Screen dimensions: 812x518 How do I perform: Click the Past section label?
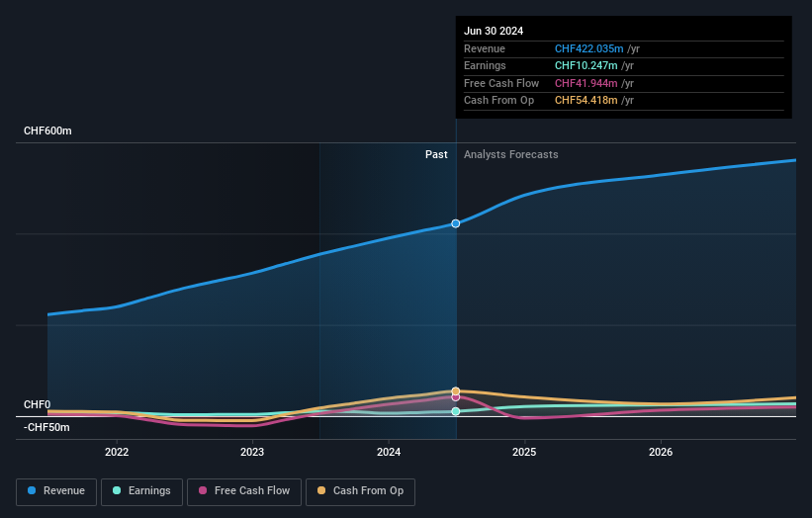tap(436, 154)
